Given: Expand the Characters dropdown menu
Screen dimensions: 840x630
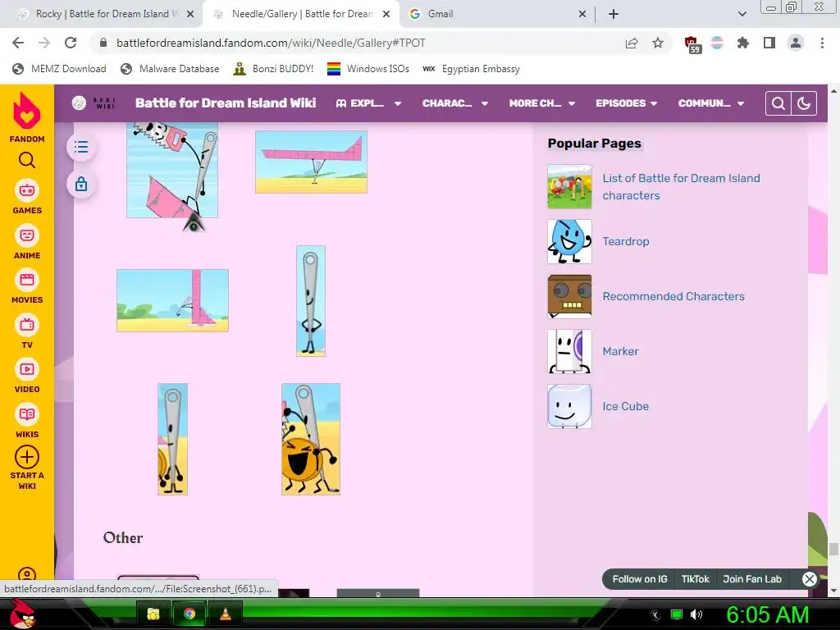Looking at the screenshot, I should [454, 103].
